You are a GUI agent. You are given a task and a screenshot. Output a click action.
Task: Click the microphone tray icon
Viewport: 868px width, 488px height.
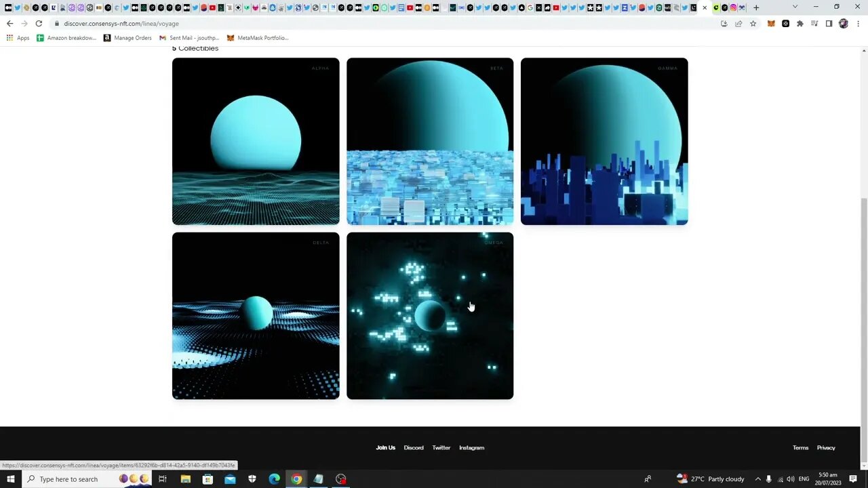pos(768,479)
